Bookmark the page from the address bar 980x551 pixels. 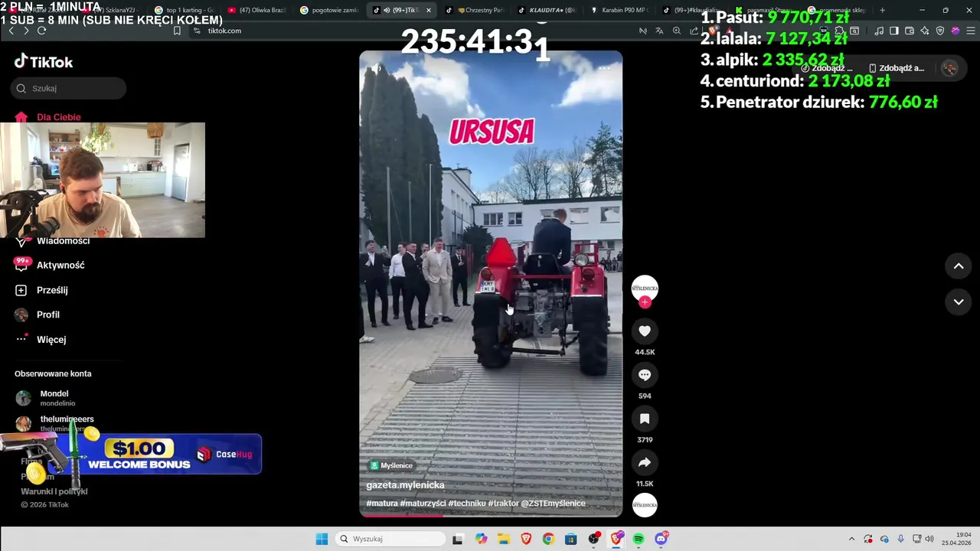click(x=177, y=31)
